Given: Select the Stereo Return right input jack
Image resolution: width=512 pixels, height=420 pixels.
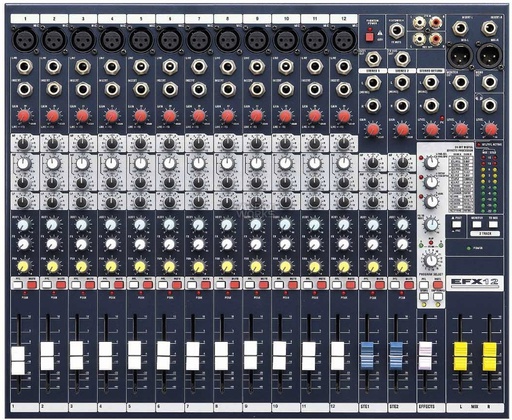Looking at the screenshot, I should pos(431,105).
